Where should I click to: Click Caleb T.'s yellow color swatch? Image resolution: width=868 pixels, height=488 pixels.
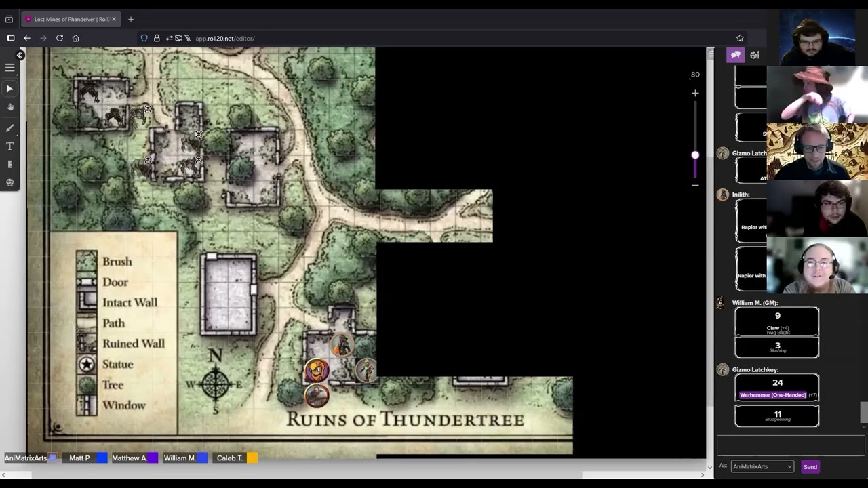tap(252, 458)
